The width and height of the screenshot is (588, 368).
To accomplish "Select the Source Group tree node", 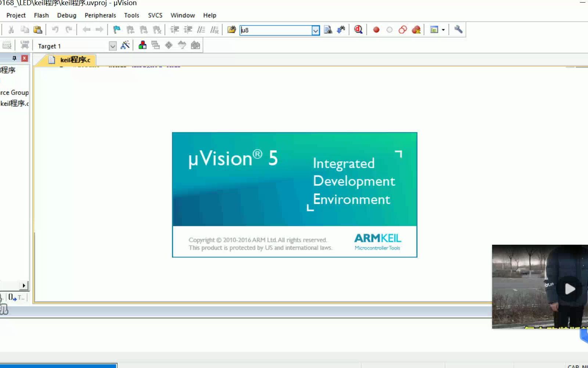I will [14, 92].
